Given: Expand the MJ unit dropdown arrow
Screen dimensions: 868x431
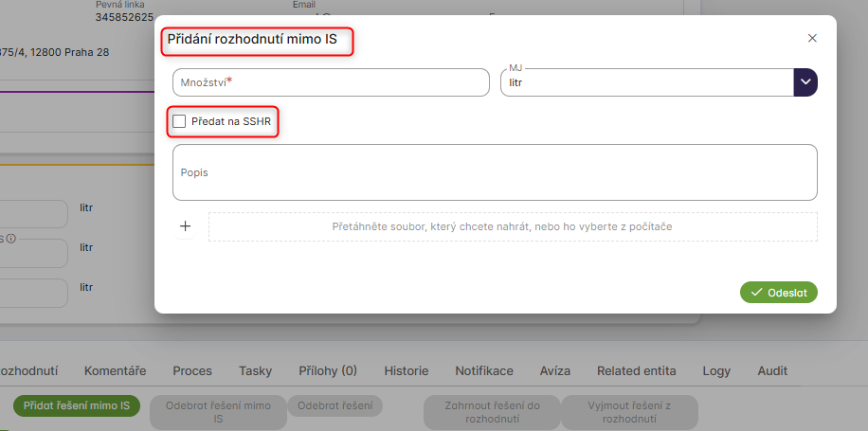Looking at the screenshot, I should pyautogui.click(x=805, y=82).
